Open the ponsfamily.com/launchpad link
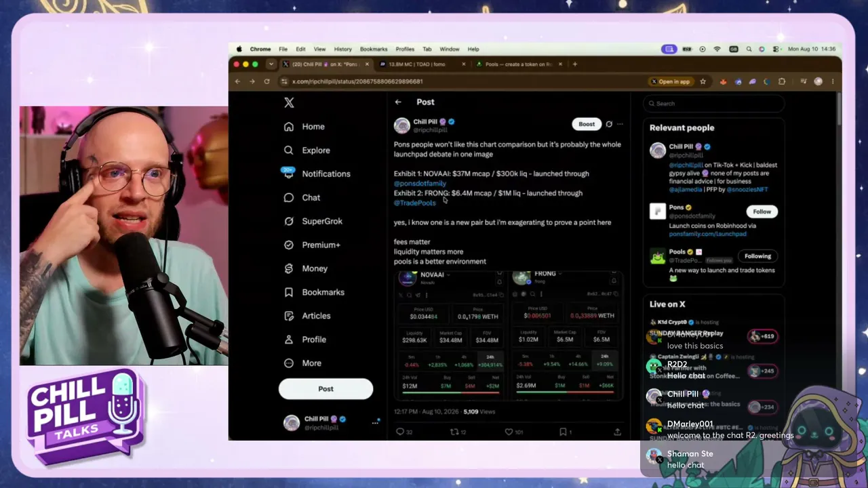The height and width of the screenshot is (488, 868). tap(707, 234)
